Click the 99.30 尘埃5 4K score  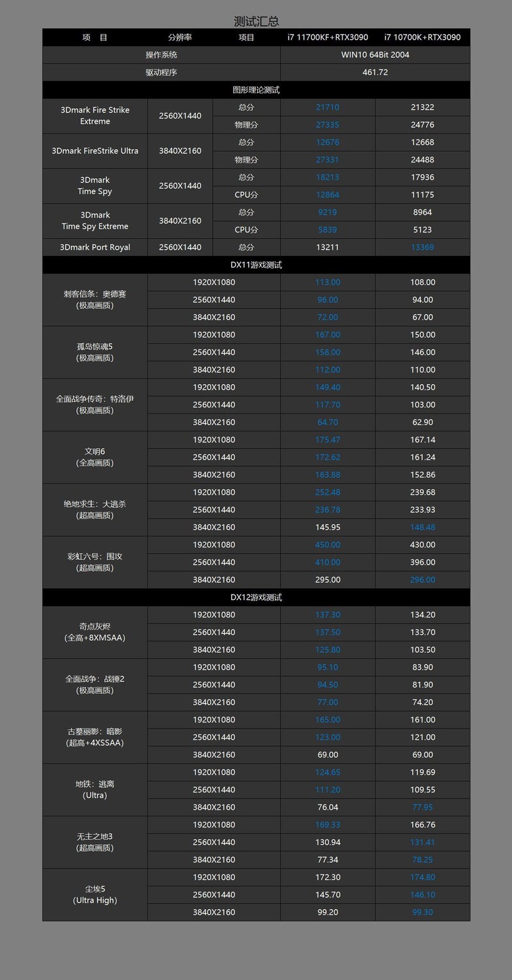[422, 912]
